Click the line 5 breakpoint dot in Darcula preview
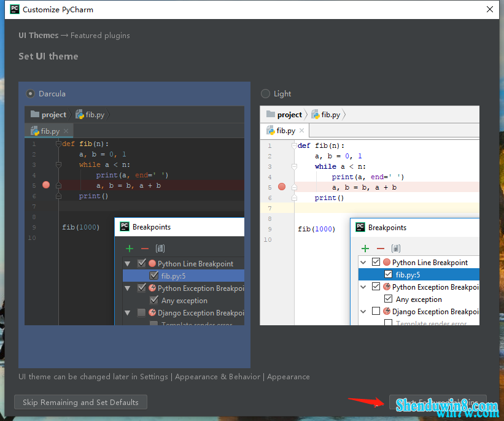 (x=46, y=185)
